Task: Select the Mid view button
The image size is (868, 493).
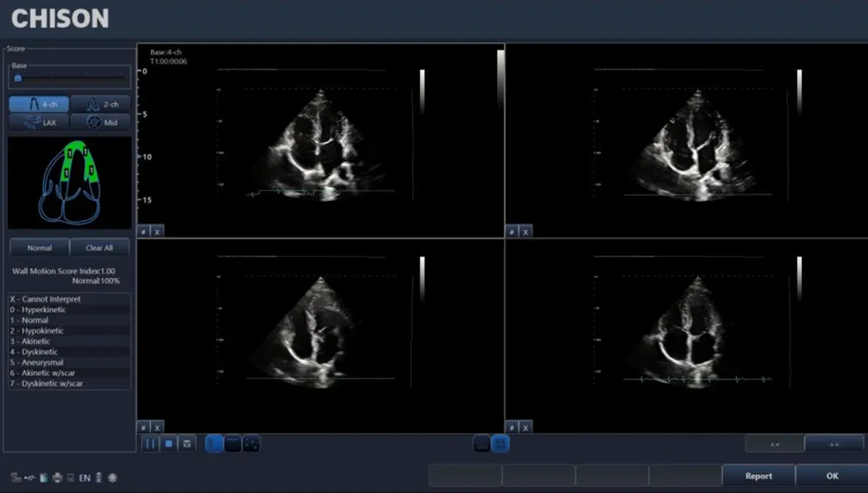Action: tap(101, 122)
